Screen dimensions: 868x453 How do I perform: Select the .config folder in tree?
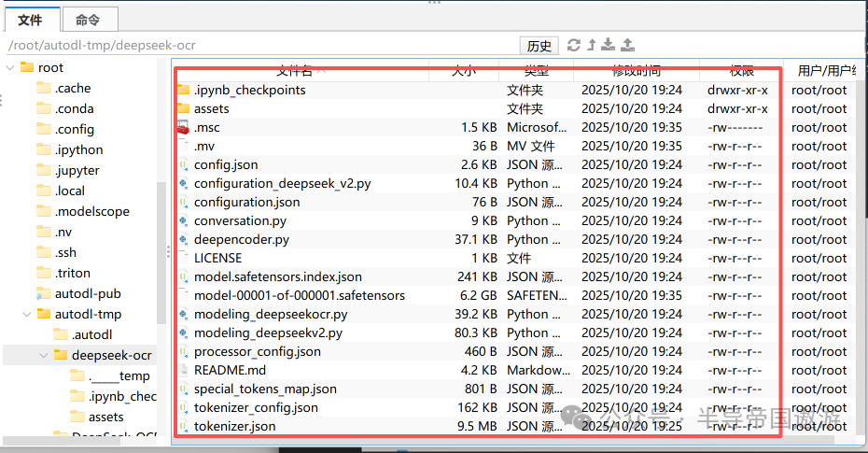tap(75, 129)
